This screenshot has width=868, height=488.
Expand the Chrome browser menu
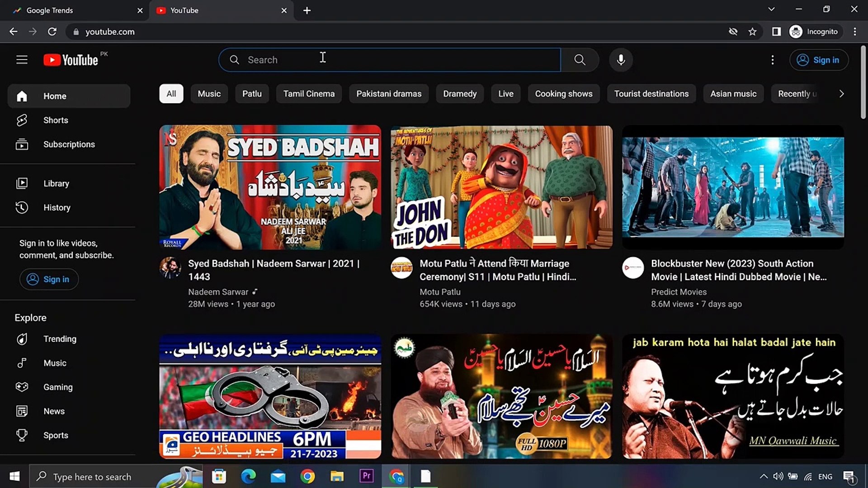[854, 32]
